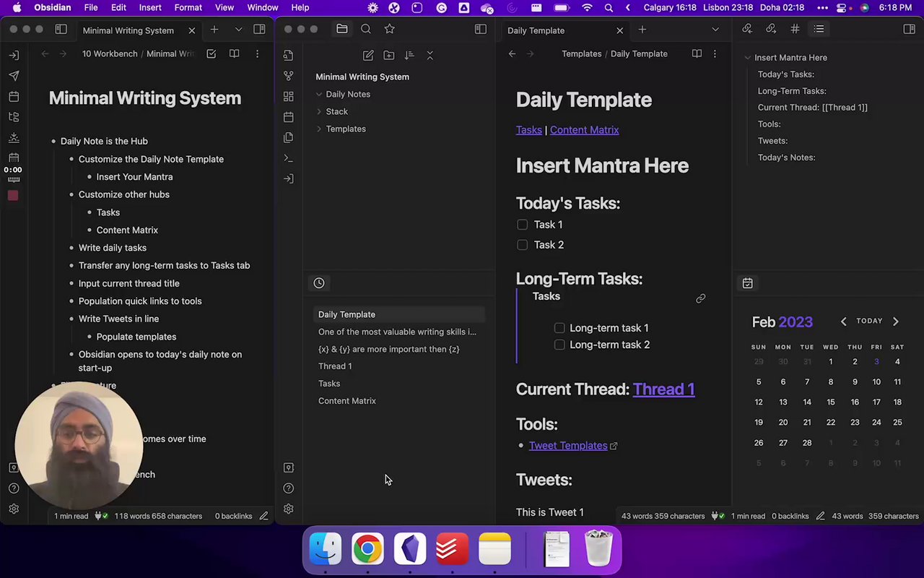Open recent files clock panel
The image size is (924, 578).
pos(319,283)
